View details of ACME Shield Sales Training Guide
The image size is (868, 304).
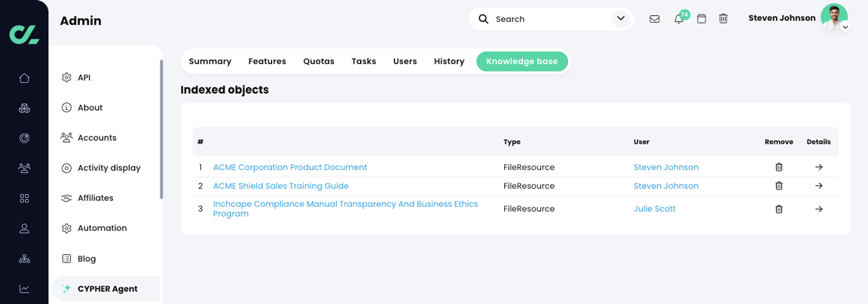pos(819,187)
